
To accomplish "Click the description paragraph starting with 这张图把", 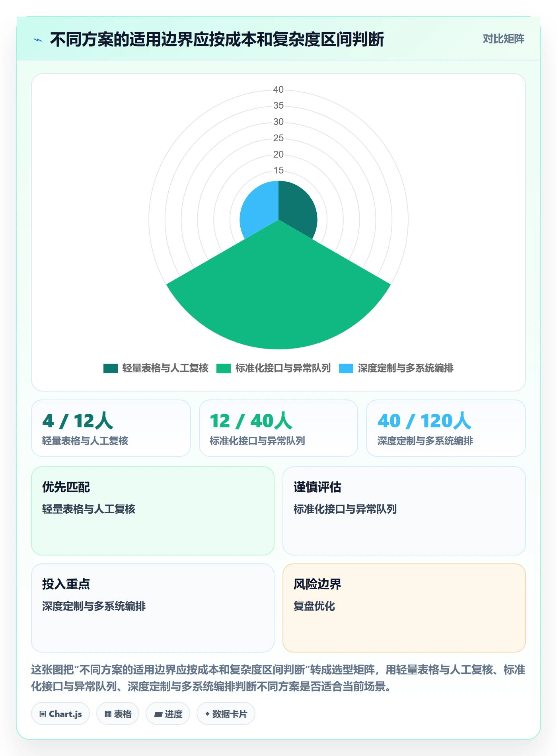I will 278,678.
